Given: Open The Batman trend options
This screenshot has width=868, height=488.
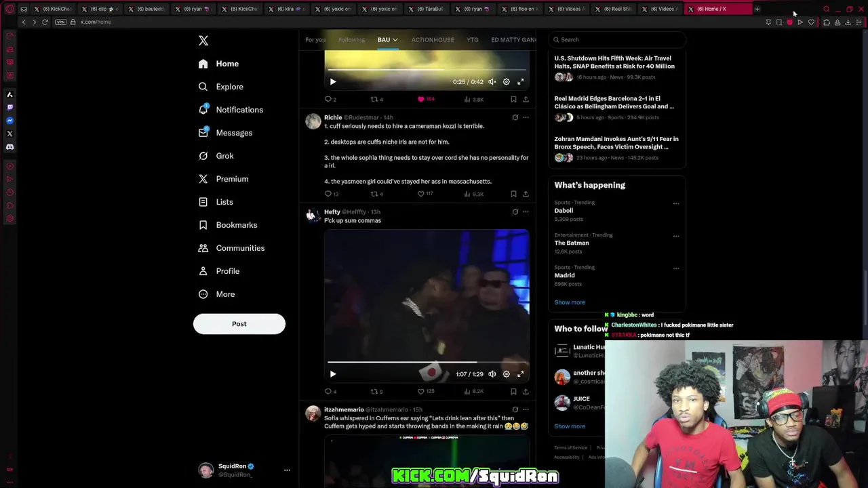Looking at the screenshot, I should [675, 236].
